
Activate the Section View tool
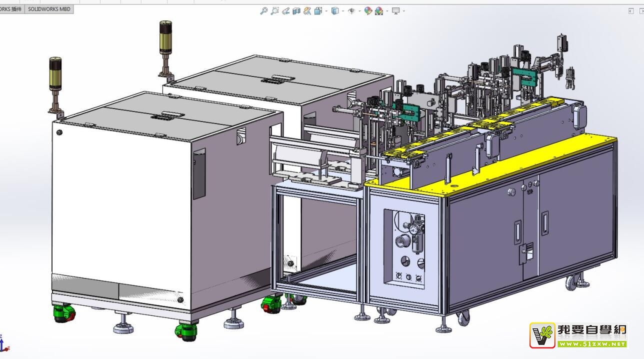(x=296, y=10)
